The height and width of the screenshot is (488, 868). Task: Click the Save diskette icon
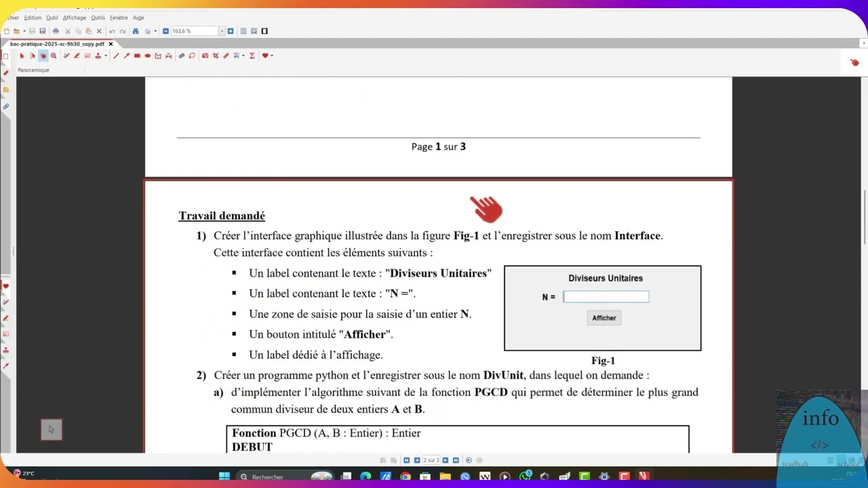pyautogui.click(x=32, y=31)
